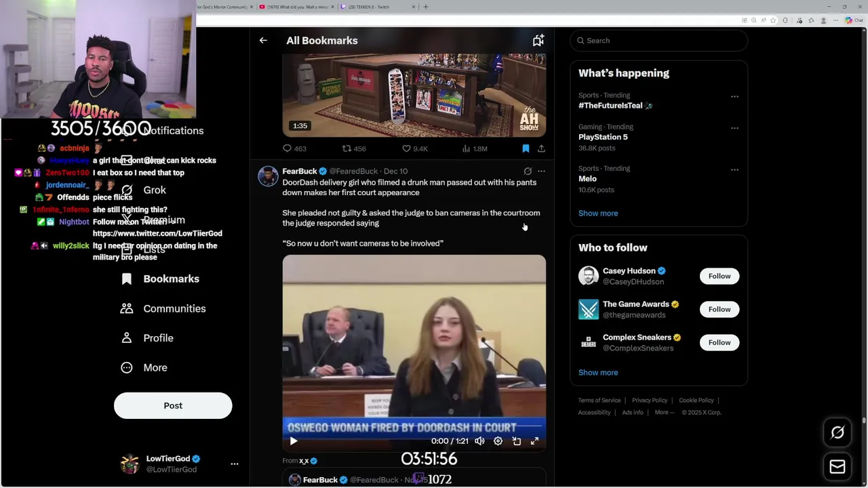Open Communities in the sidebar
Viewport: 868px width, 488px height.
163,309
